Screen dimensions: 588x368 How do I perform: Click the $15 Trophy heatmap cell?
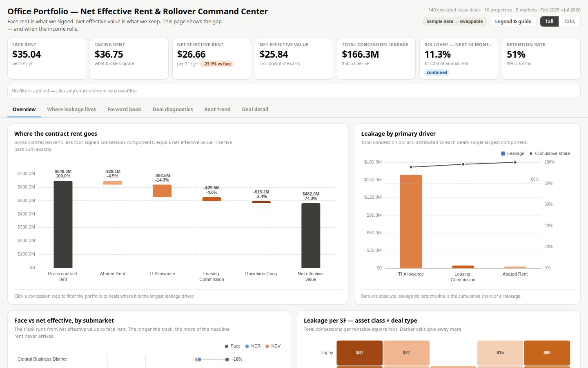(x=500, y=353)
